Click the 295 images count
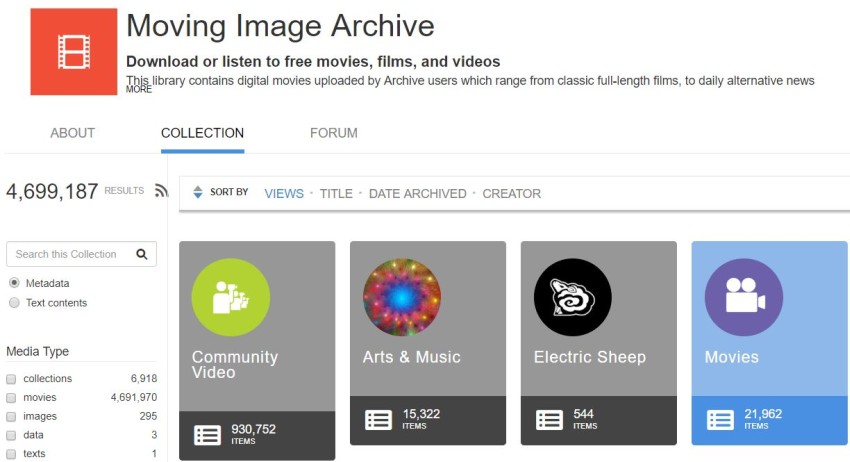 pyautogui.click(x=148, y=416)
